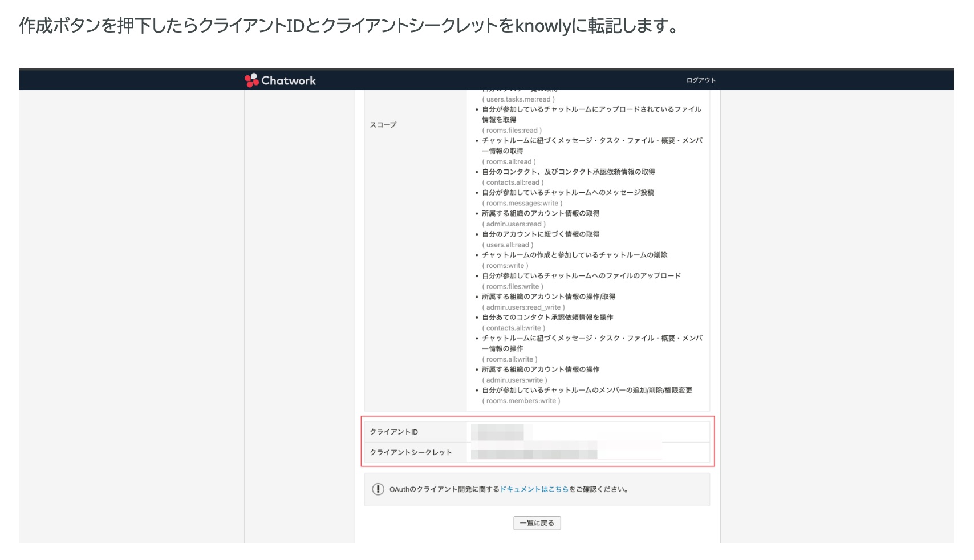The width and height of the screenshot is (974, 560).
Task: Click the OAuth notice text box
Action: [538, 488]
